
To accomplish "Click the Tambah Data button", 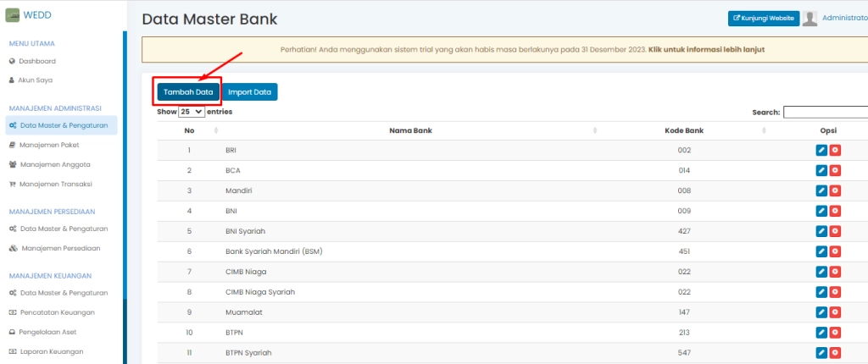I will pyautogui.click(x=187, y=91).
